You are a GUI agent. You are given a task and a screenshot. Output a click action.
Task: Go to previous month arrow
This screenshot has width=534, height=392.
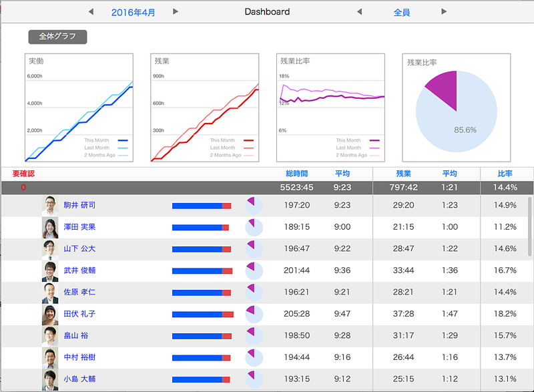(91, 12)
